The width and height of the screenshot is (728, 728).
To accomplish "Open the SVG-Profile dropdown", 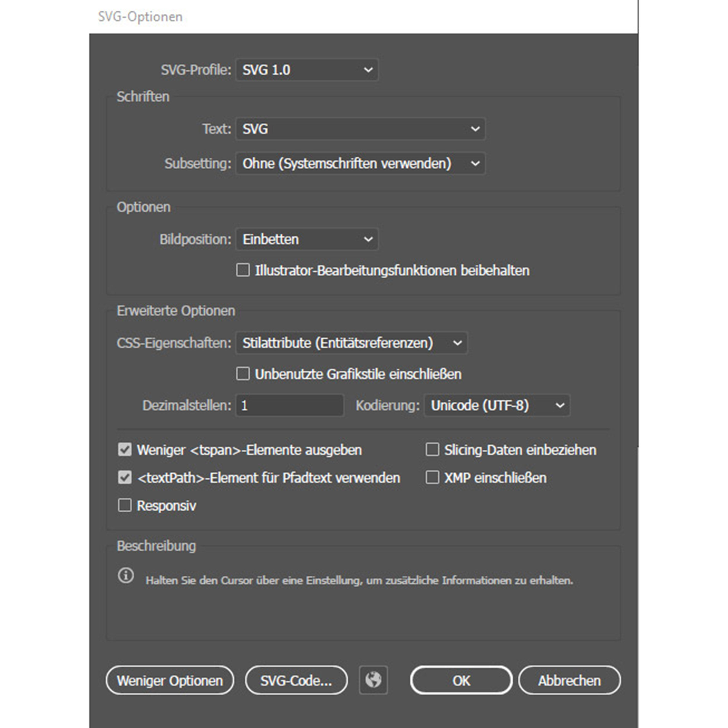I will pyautogui.click(x=306, y=70).
